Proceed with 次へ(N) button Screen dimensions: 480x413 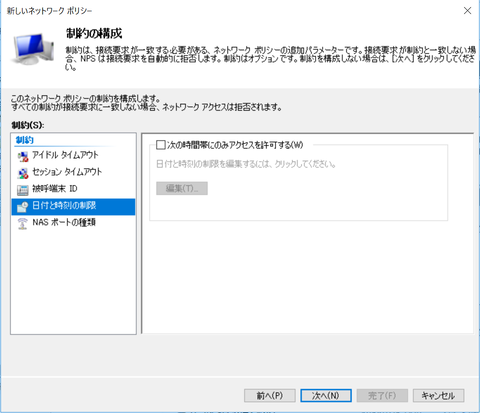326,396
